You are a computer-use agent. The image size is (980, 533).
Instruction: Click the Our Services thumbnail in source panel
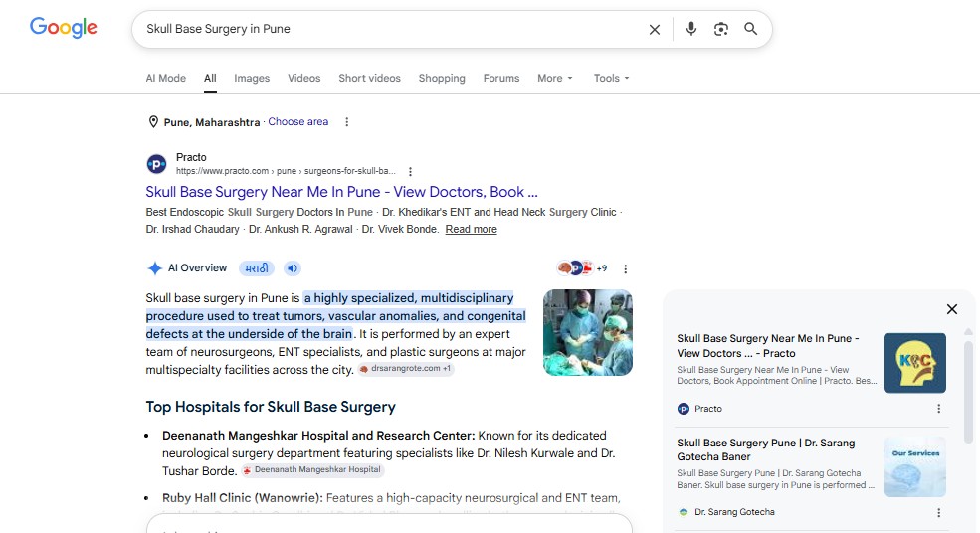[915, 466]
